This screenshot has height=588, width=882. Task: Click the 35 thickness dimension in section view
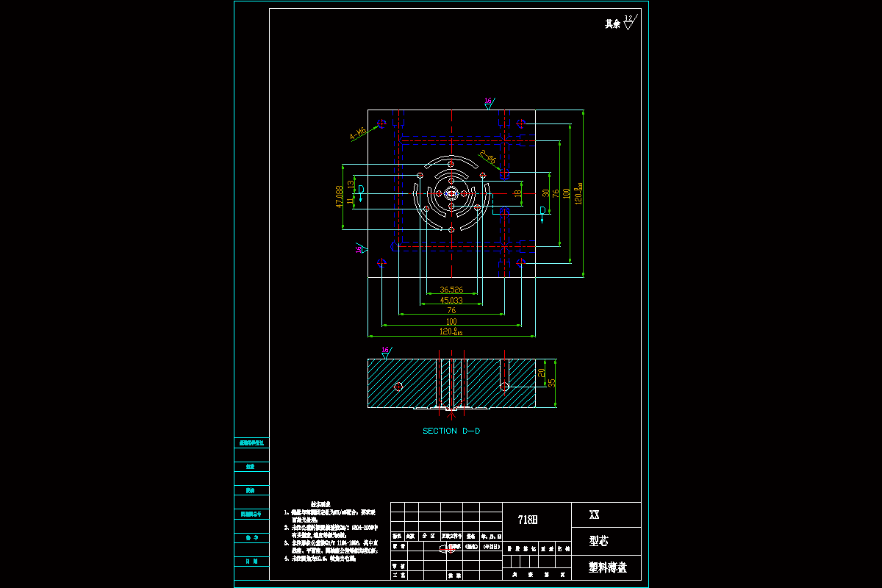[x=552, y=383]
